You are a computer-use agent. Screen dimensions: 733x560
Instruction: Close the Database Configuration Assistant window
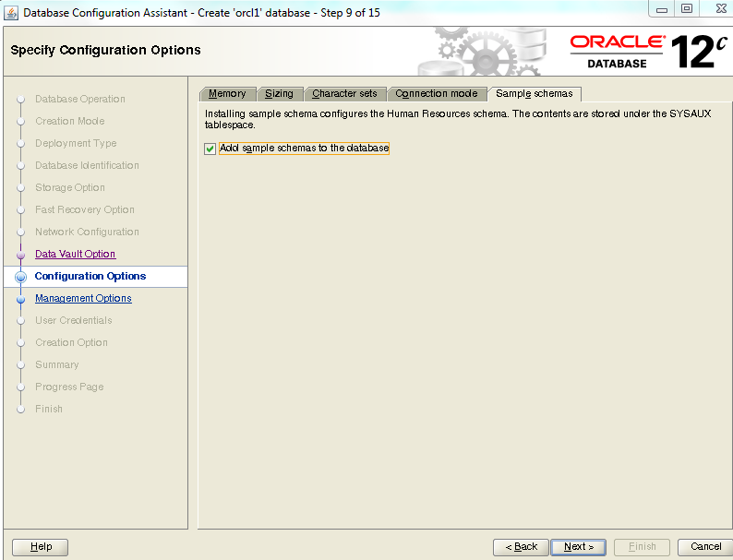[721, 9]
